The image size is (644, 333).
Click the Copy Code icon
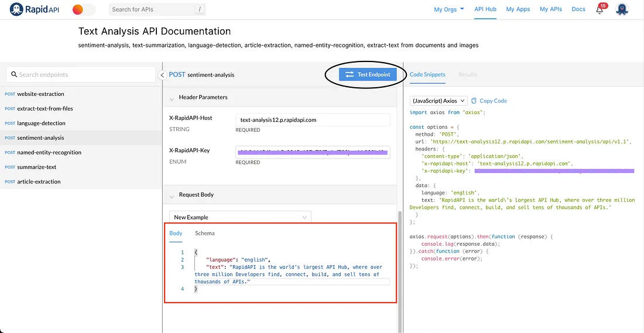[x=474, y=101]
